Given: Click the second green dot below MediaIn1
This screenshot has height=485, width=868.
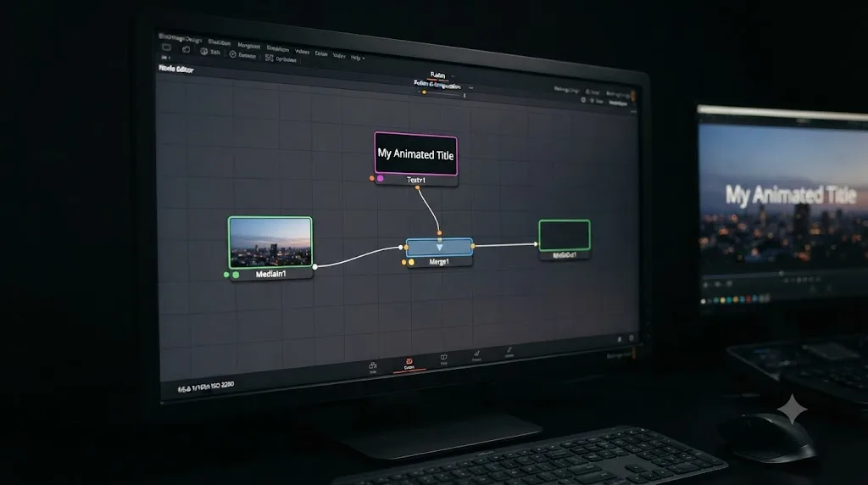Looking at the screenshot, I should [x=236, y=275].
